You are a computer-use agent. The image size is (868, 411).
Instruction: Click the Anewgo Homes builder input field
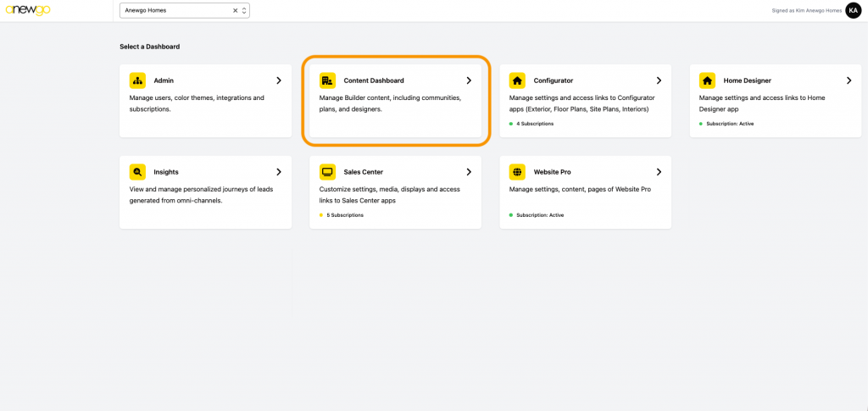click(174, 10)
